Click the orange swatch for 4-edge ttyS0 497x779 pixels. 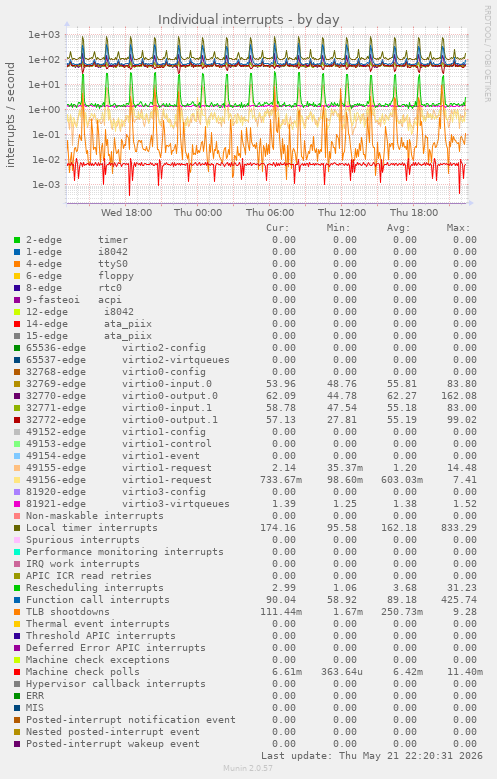pyautogui.click(x=17, y=264)
